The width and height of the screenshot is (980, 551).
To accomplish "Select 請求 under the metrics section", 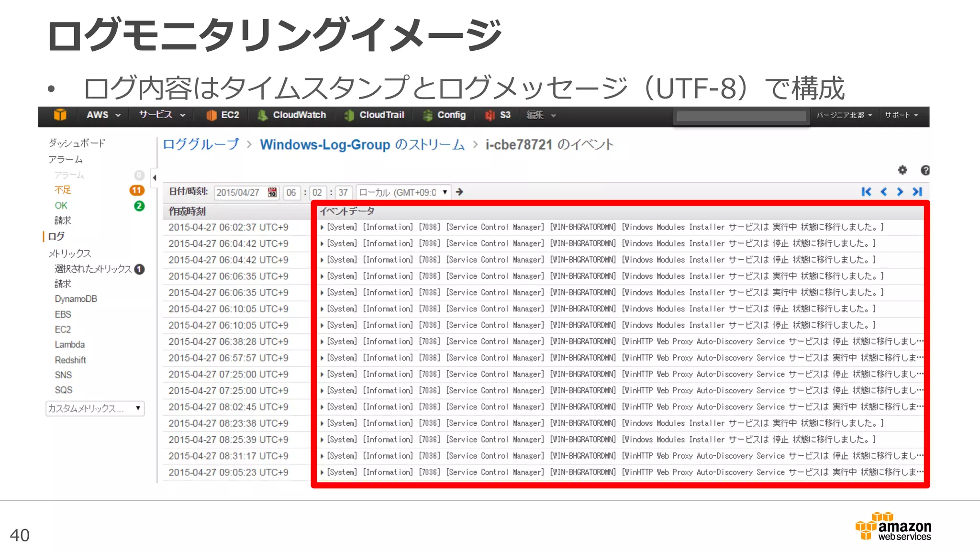I will pos(63,284).
